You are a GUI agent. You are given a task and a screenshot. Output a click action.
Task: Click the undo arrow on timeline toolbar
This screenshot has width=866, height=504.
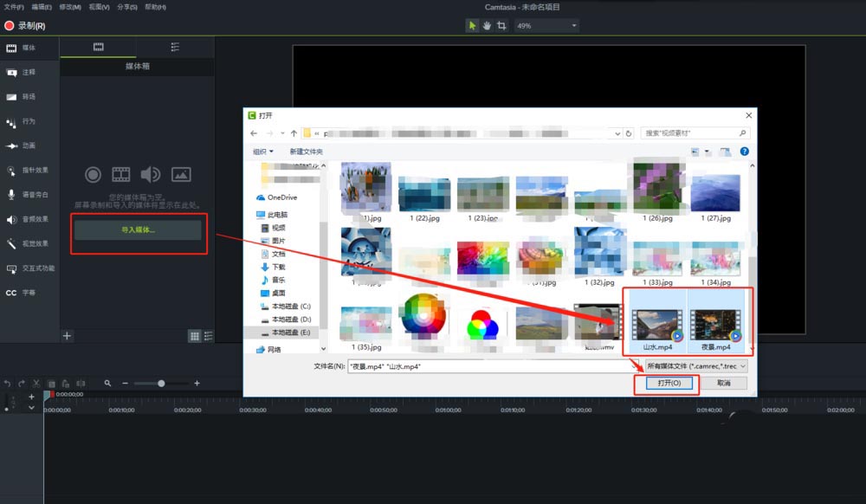click(x=7, y=383)
